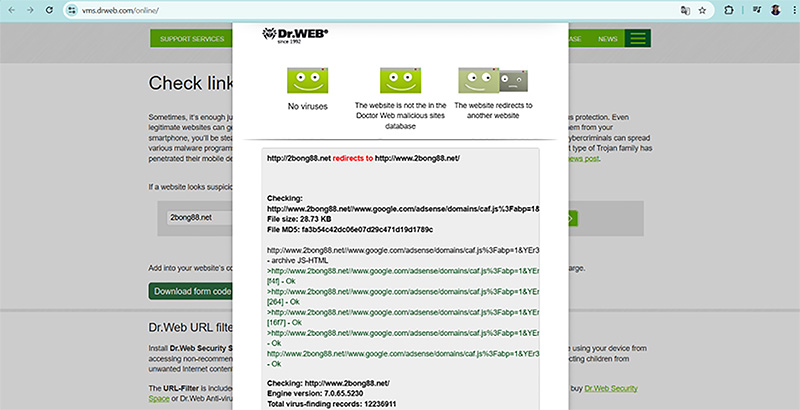The width and height of the screenshot is (800, 410).
Task: Click 'Total virus-finding records: 12236911' line
Action: (x=331, y=404)
